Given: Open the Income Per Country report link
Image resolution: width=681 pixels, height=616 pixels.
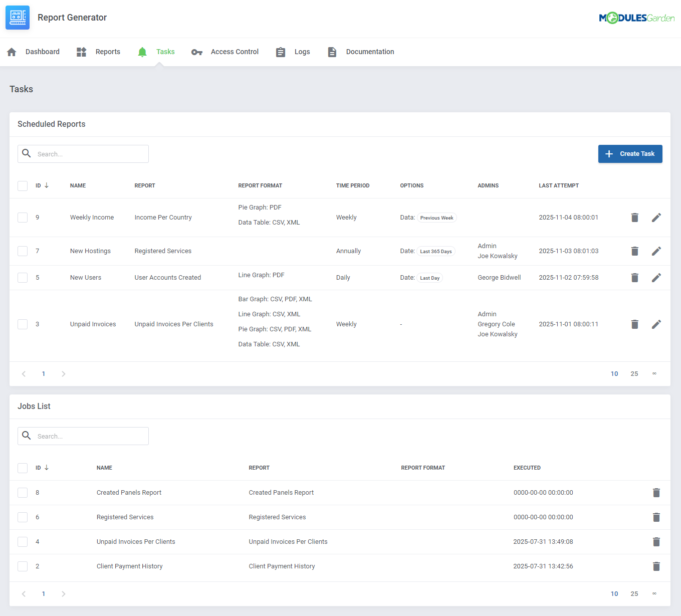Looking at the screenshot, I should point(163,218).
